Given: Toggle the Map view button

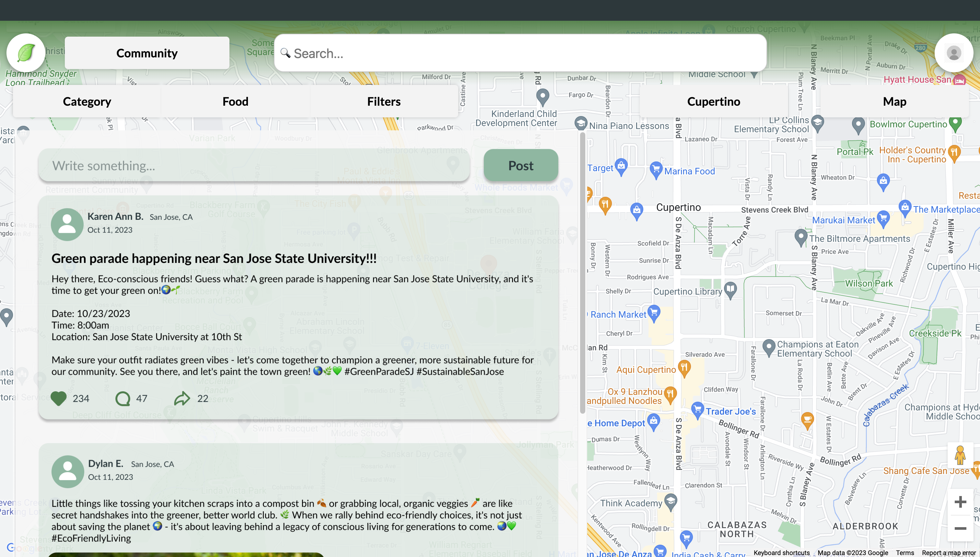Looking at the screenshot, I should pyautogui.click(x=894, y=101).
